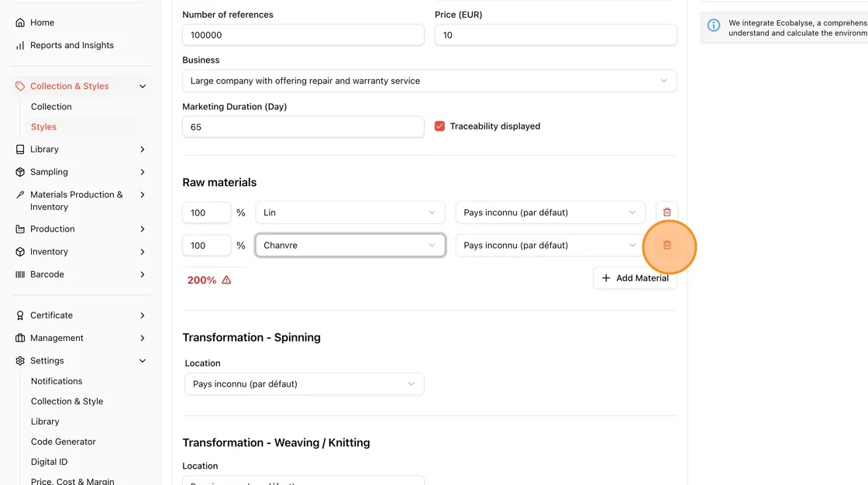Viewport: 868px width, 485px height.
Task: Click the Lin percentage input field
Action: [206, 212]
